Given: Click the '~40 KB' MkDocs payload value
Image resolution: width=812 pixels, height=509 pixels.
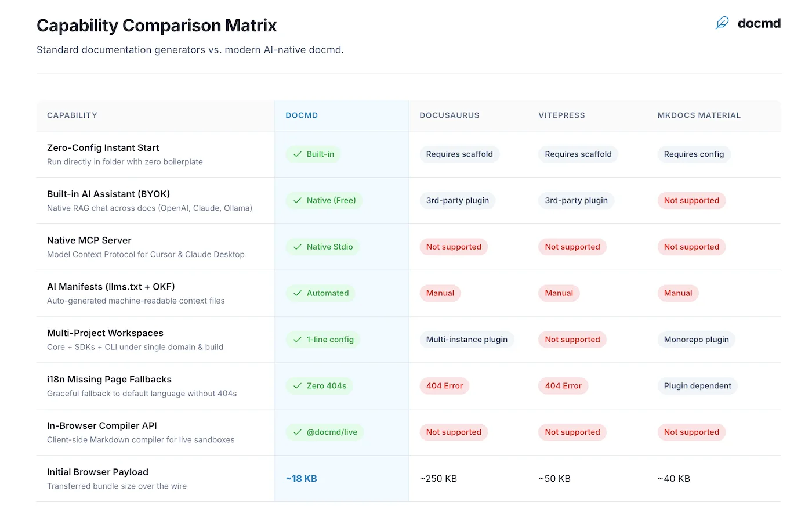Looking at the screenshot, I should coord(674,479).
